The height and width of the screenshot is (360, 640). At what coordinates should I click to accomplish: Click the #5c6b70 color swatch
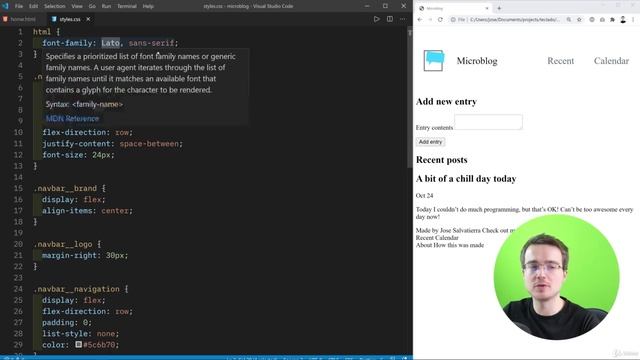pyautogui.click(x=79, y=344)
